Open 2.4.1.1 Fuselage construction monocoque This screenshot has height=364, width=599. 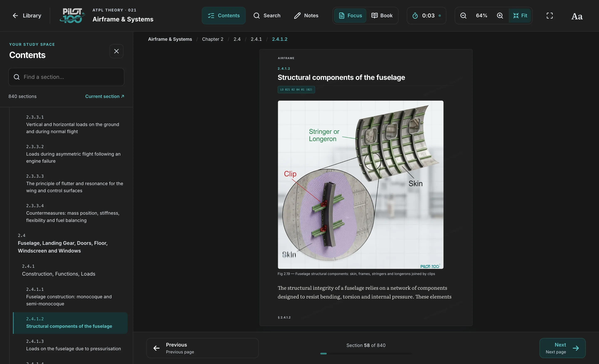71,296
